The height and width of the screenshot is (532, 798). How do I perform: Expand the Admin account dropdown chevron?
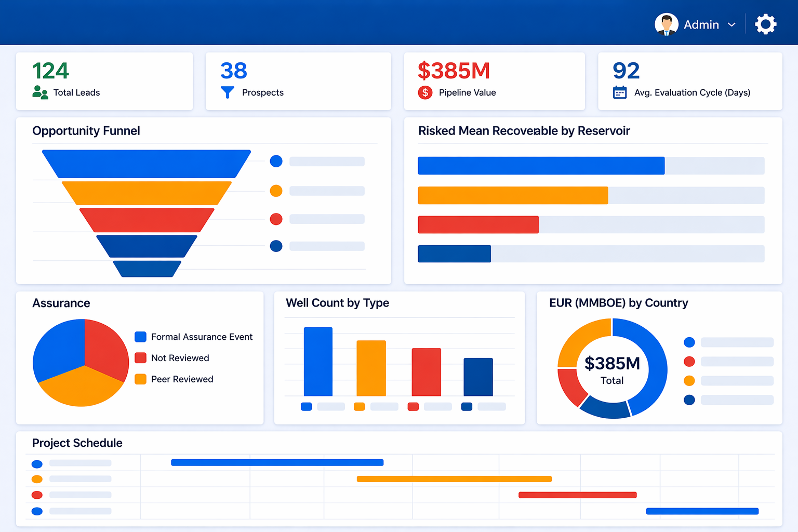[731, 25]
